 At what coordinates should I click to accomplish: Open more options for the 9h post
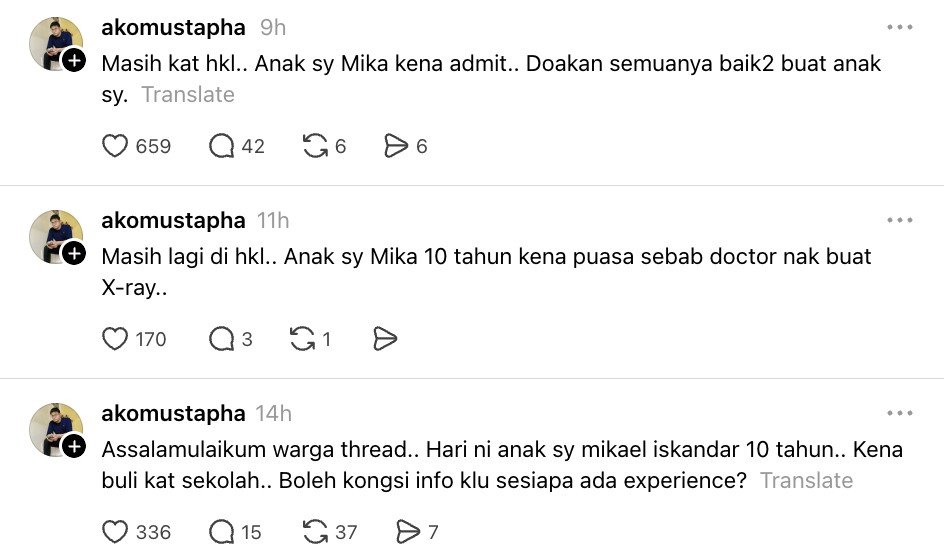[899, 28]
